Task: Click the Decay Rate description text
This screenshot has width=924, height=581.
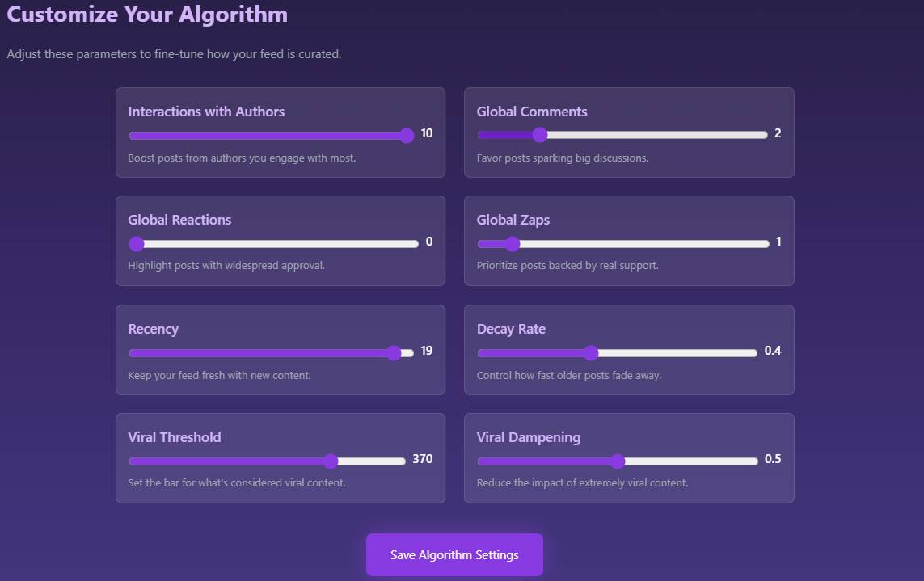Action: 568,375
